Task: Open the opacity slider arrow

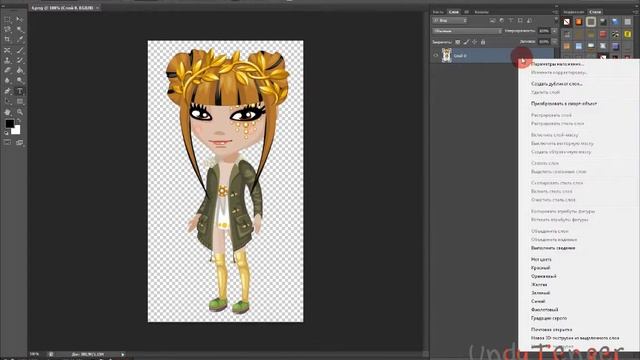Action: [554, 31]
